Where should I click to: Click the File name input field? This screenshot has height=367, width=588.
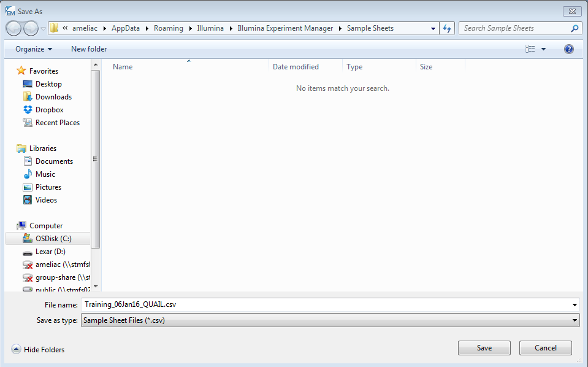[326, 304]
